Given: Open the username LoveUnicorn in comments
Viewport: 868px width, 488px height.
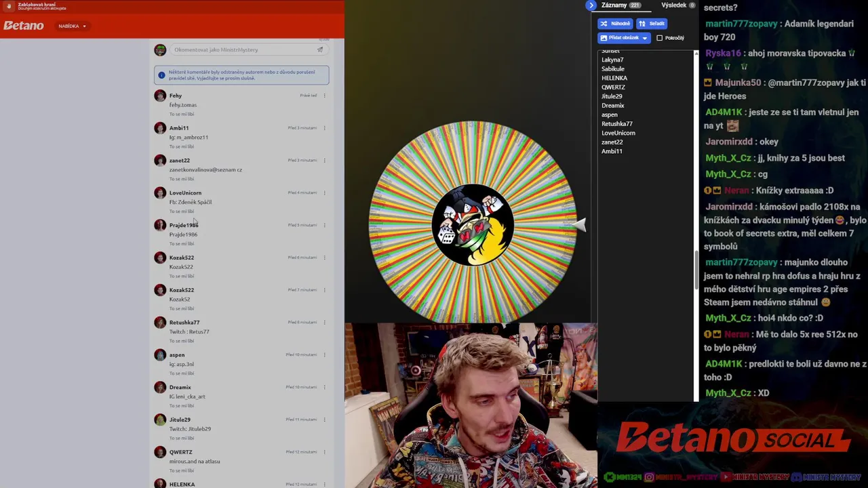Looking at the screenshot, I should [185, 193].
